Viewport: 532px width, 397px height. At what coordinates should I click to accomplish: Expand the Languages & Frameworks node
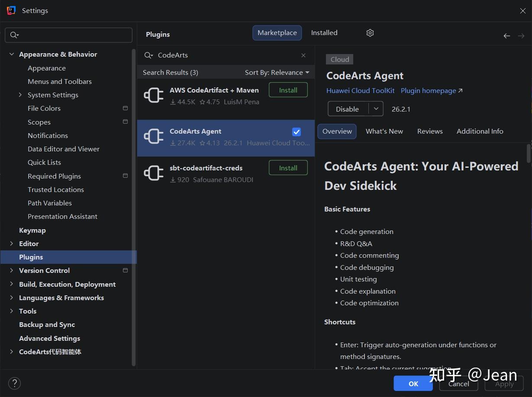[11, 298]
